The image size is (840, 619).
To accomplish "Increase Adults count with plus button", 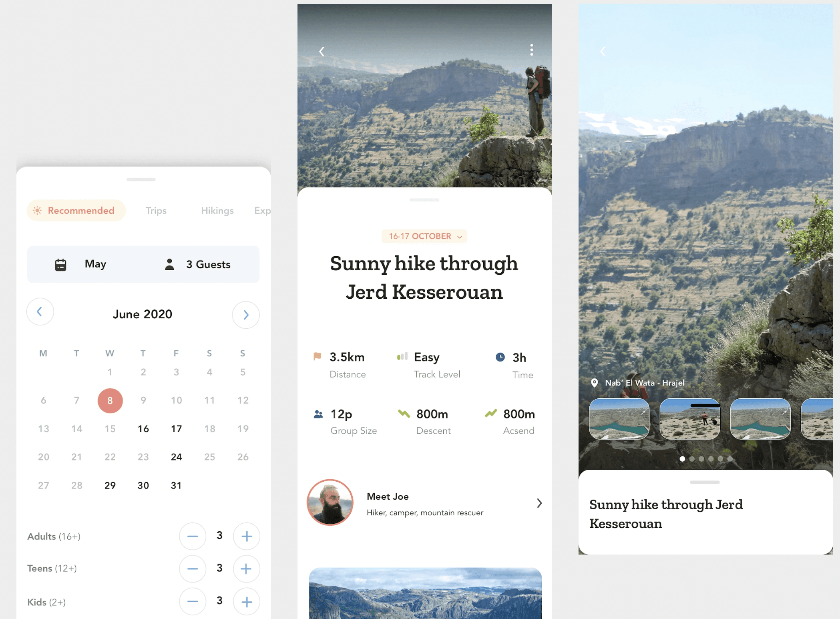I will (247, 536).
